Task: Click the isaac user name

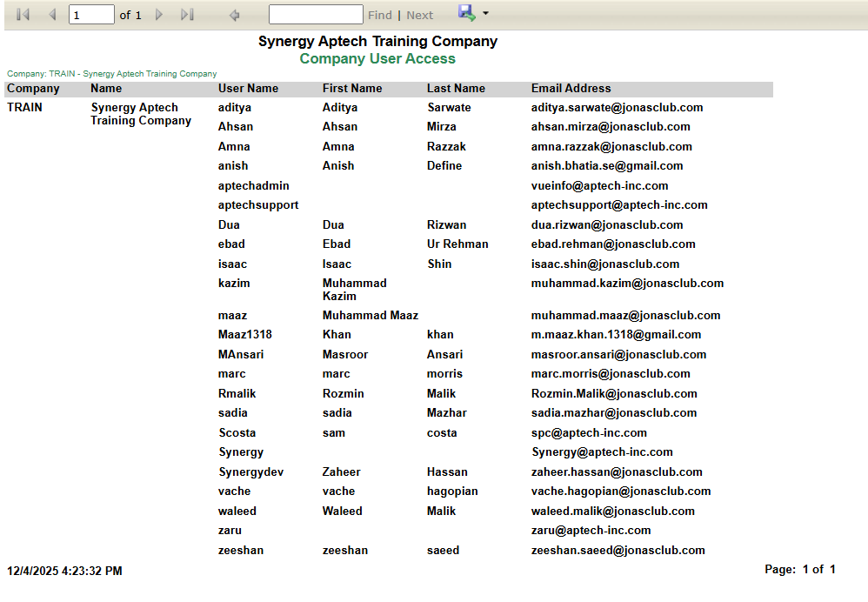Action: 232,264
